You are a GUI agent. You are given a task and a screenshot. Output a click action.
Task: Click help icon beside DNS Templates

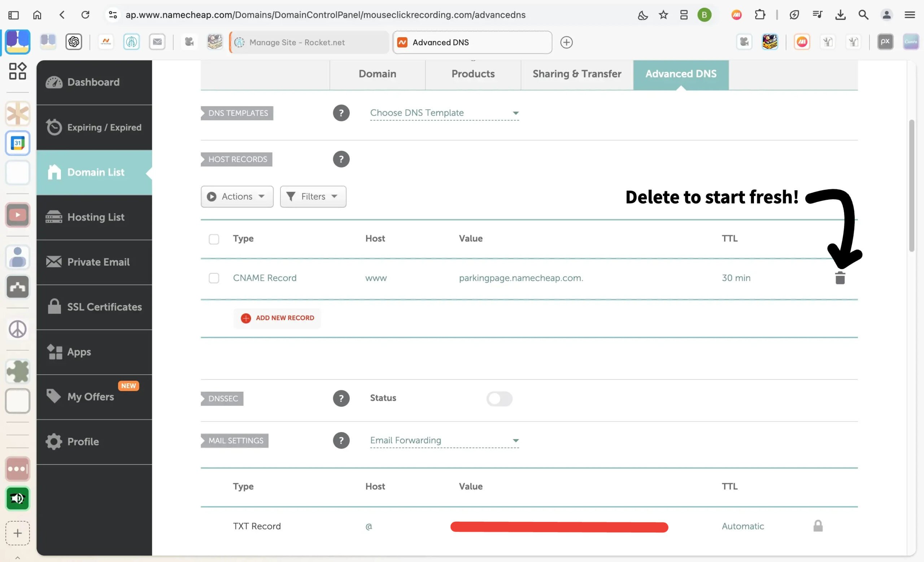(x=341, y=113)
